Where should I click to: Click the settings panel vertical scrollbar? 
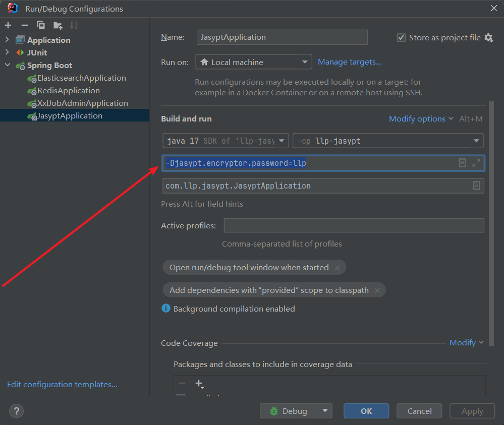tap(491, 223)
